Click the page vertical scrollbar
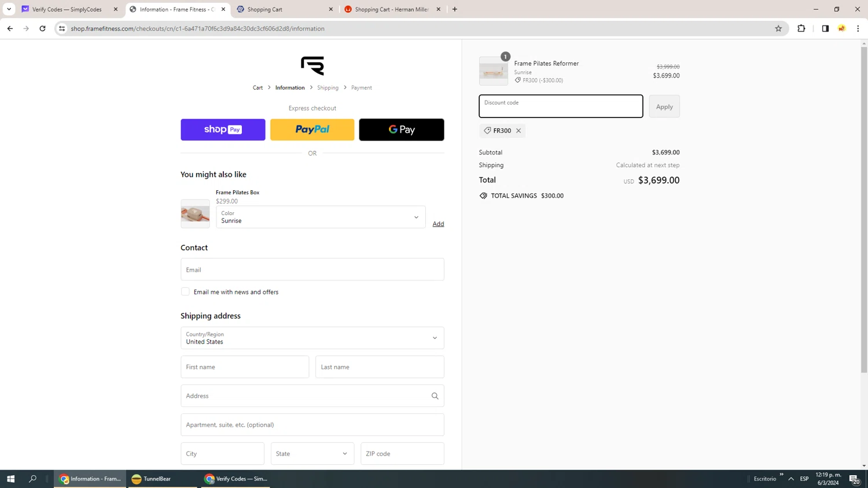Viewport: 868px width, 488px height. (864, 209)
